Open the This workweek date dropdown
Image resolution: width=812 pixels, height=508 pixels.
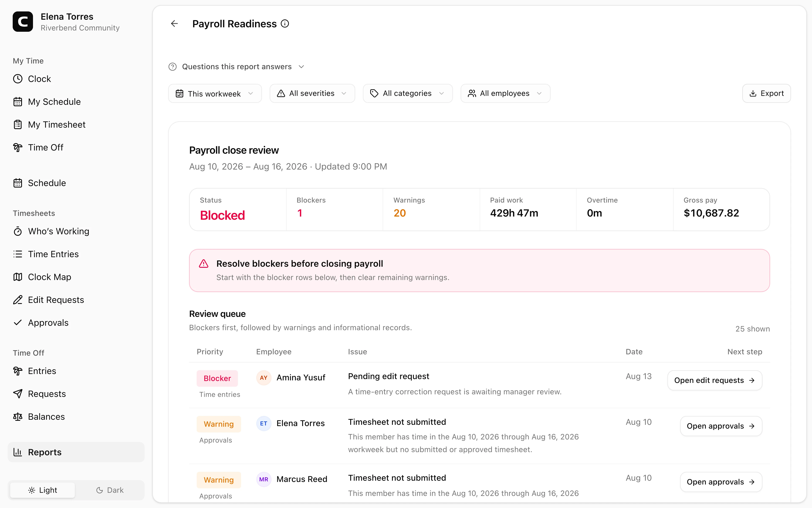pos(215,94)
